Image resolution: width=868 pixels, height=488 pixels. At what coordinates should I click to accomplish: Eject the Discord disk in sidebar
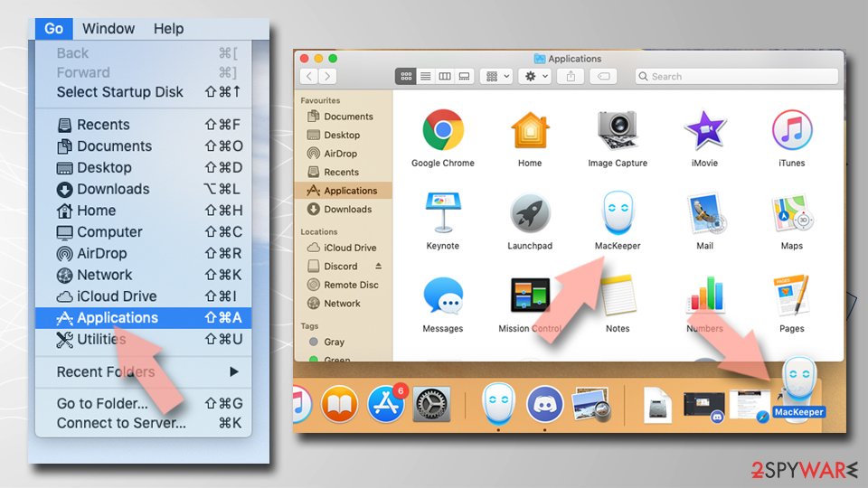[378, 266]
